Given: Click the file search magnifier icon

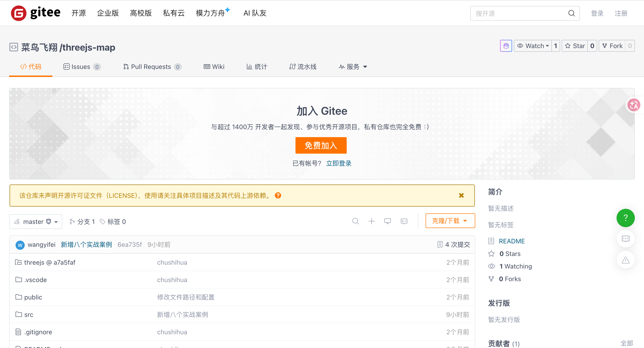Looking at the screenshot, I should point(355,221).
